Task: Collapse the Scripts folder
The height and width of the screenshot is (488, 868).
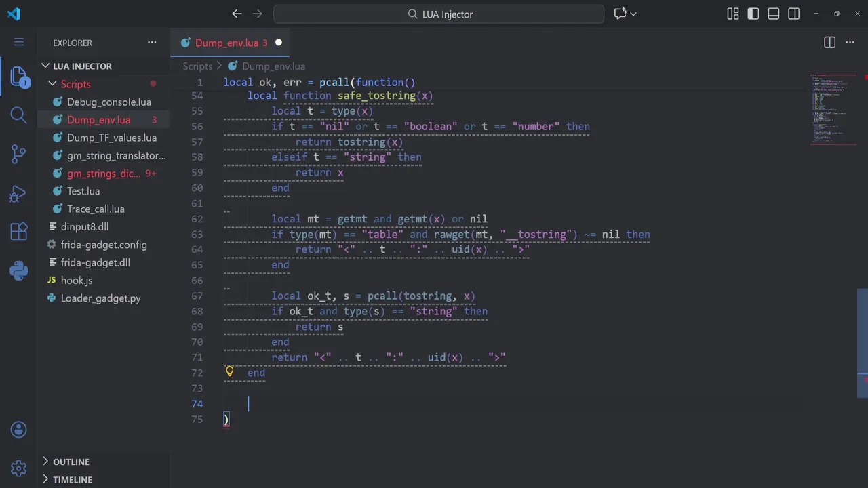Action: click(52, 84)
